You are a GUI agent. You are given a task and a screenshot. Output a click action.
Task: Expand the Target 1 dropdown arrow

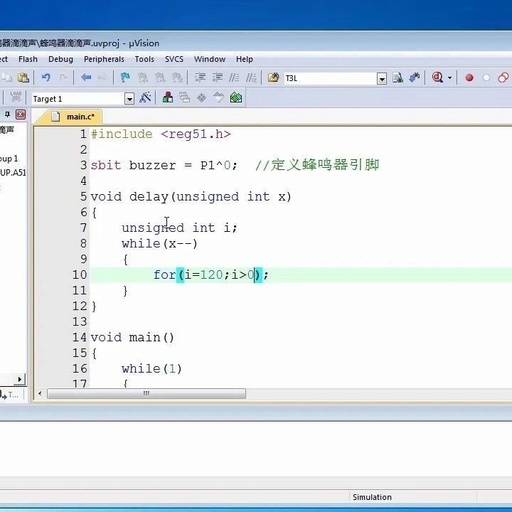(x=129, y=99)
